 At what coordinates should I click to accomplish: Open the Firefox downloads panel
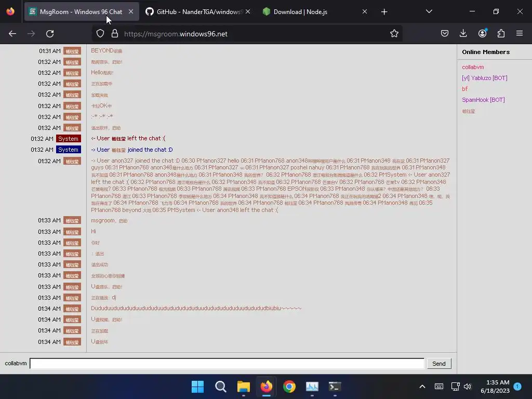pyautogui.click(x=463, y=34)
